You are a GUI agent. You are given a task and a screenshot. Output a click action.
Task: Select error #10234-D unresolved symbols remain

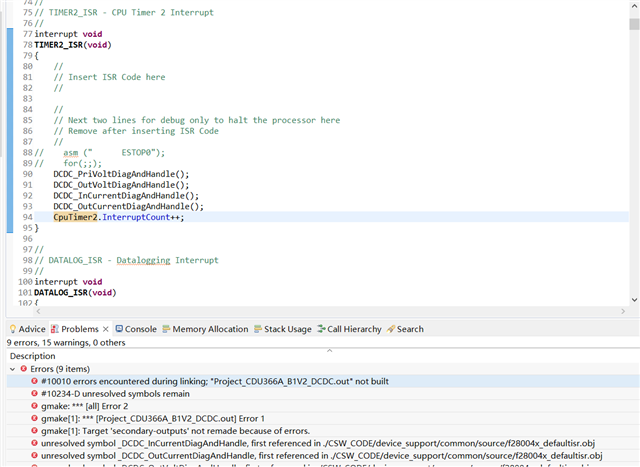pyautogui.click(x=323, y=394)
